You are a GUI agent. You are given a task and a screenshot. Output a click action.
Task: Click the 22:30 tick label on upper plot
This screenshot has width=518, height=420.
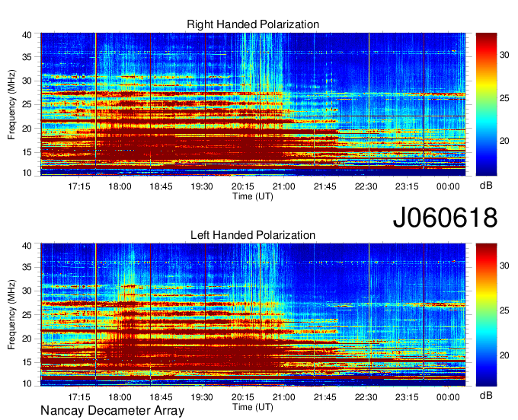(x=366, y=186)
